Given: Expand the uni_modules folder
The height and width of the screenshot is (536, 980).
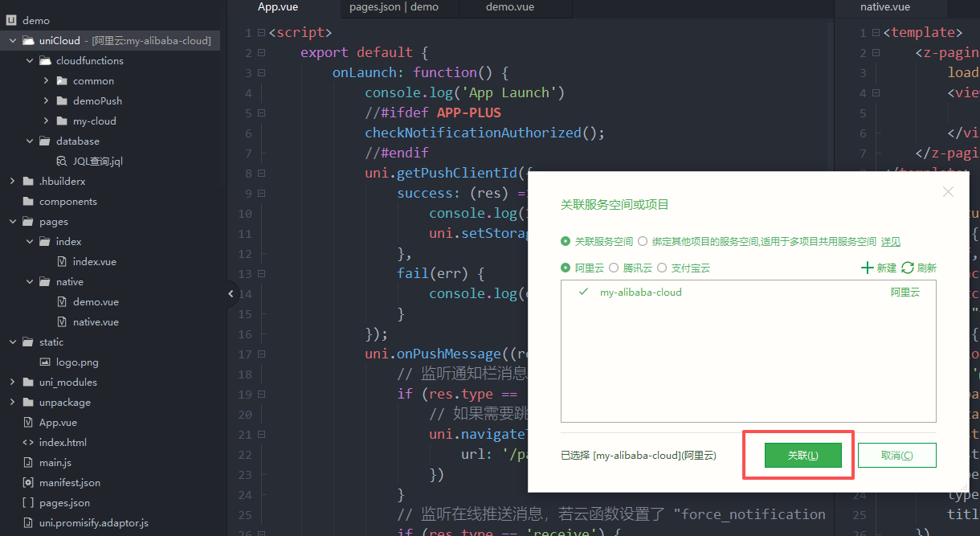Looking at the screenshot, I should [x=12, y=383].
